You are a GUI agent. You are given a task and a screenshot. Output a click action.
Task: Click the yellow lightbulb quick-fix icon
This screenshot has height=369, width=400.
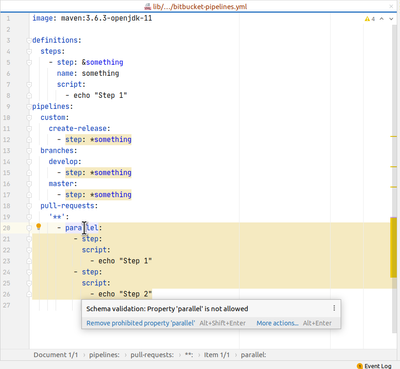(x=38, y=227)
